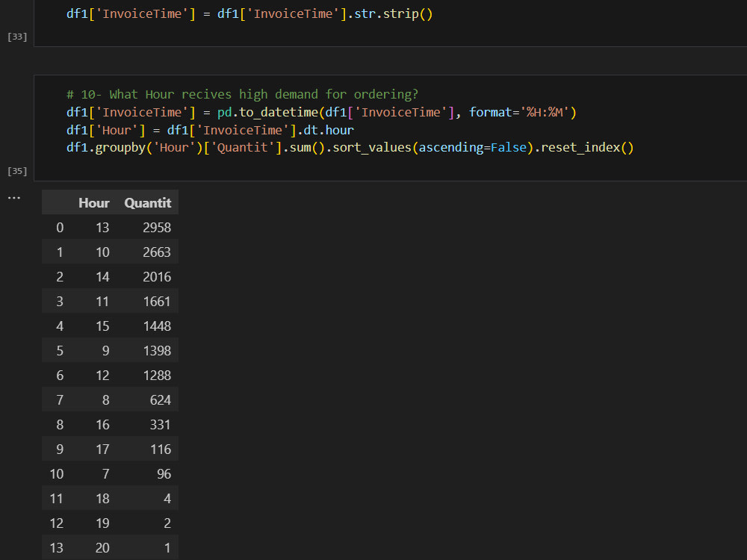
Task: Select Quantit value 1448
Action: click(157, 326)
